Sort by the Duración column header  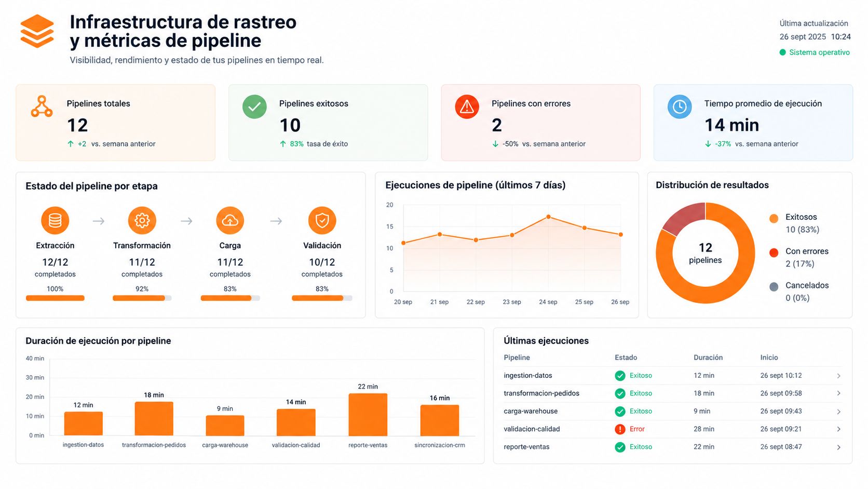click(708, 358)
